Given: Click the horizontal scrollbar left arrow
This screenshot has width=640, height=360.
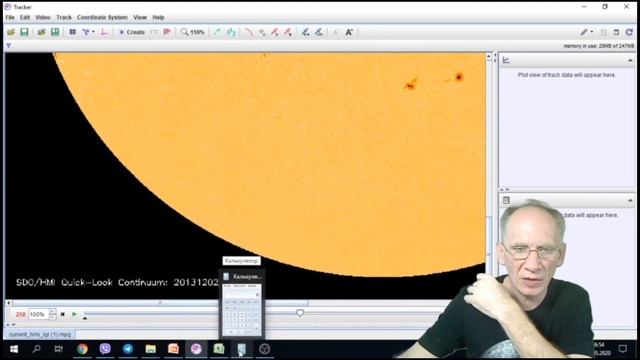Looking at the screenshot, I should (9, 303).
